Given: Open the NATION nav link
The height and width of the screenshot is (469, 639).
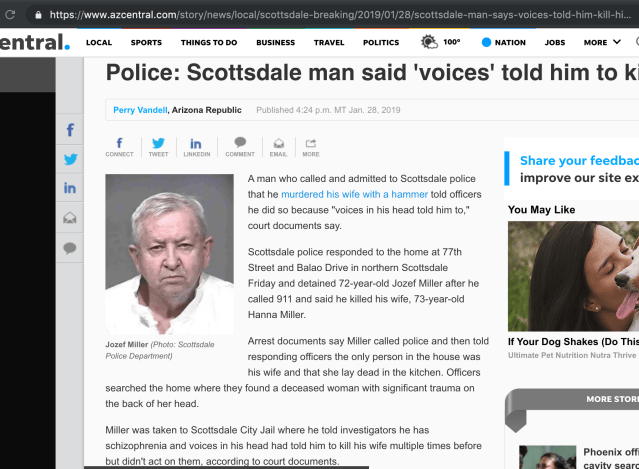Looking at the screenshot, I should [x=504, y=42].
